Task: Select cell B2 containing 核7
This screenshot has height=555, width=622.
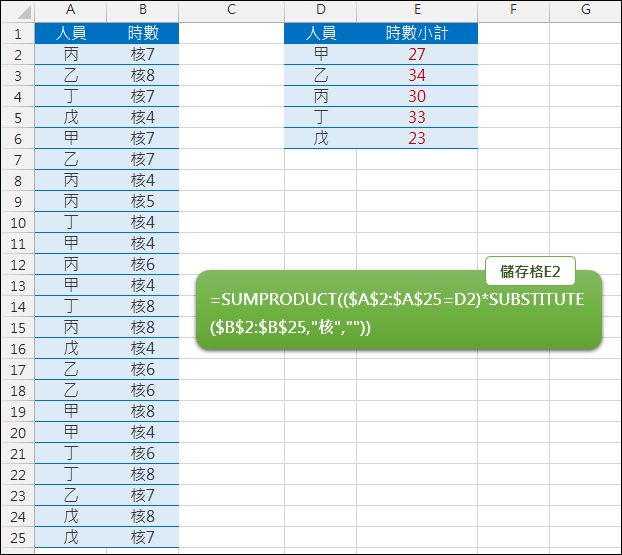Action: (x=143, y=54)
